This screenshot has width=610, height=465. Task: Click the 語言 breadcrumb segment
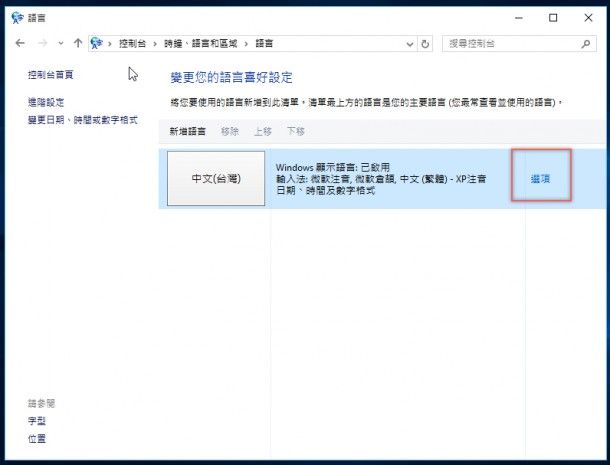click(x=264, y=44)
